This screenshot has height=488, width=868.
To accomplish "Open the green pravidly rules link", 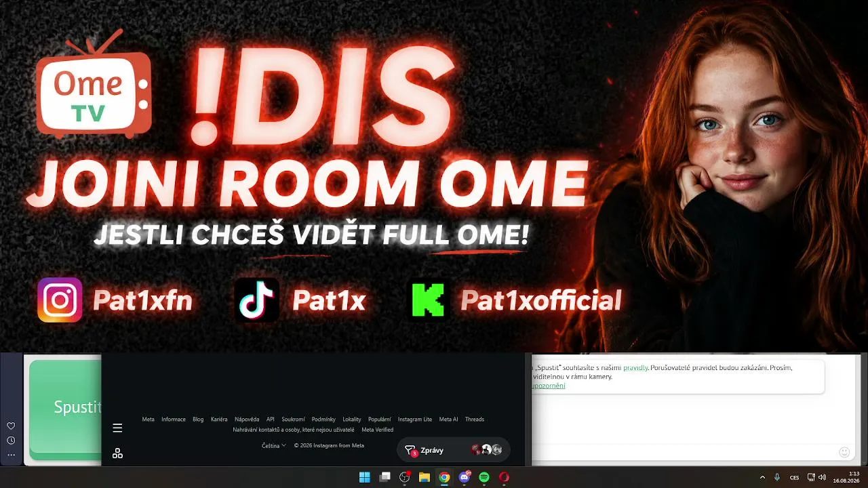I will tap(635, 368).
